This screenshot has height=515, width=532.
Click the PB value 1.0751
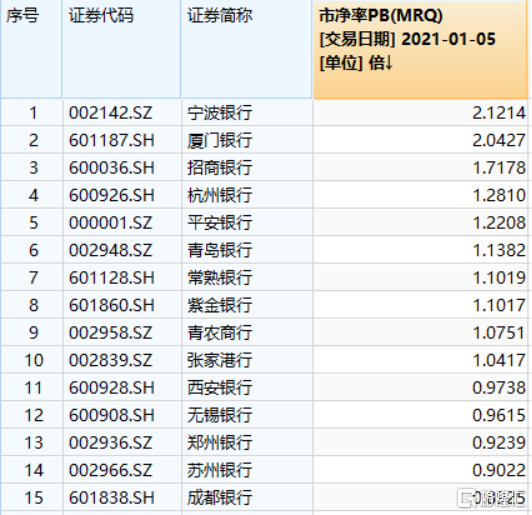[x=499, y=333]
